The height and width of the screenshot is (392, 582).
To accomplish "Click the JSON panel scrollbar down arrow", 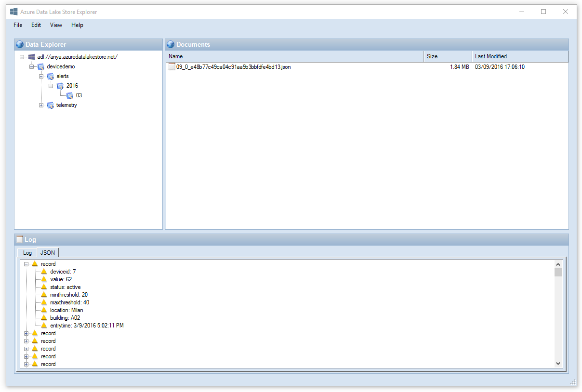I will (558, 364).
